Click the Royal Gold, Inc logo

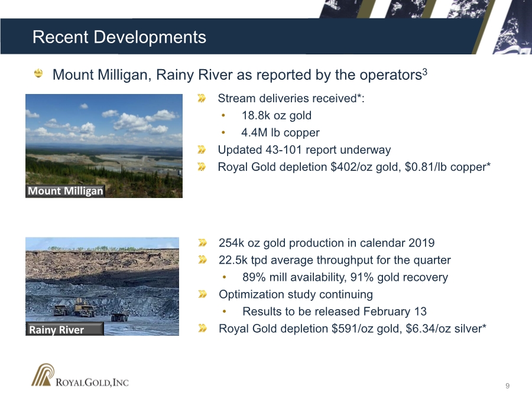(x=80, y=375)
